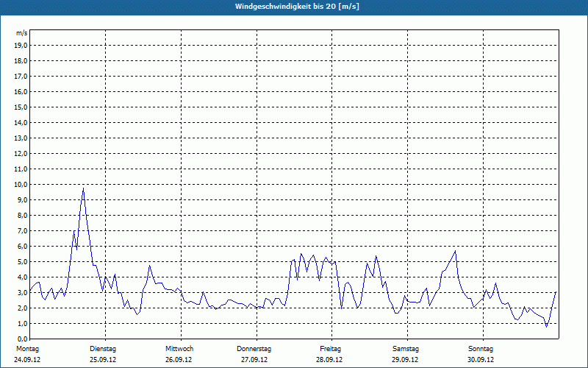Select the 11,0 axis value
Screen dimensions: 588x368
[x=21, y=169]
